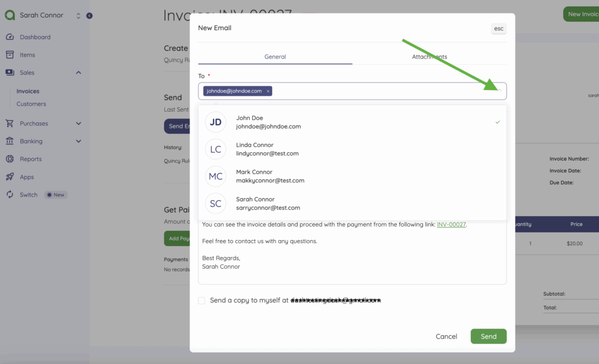This screenshot has height=364, width=599.
Task: Enable Send a copy to myself checkbox
Action: click(x=202, y=300)
